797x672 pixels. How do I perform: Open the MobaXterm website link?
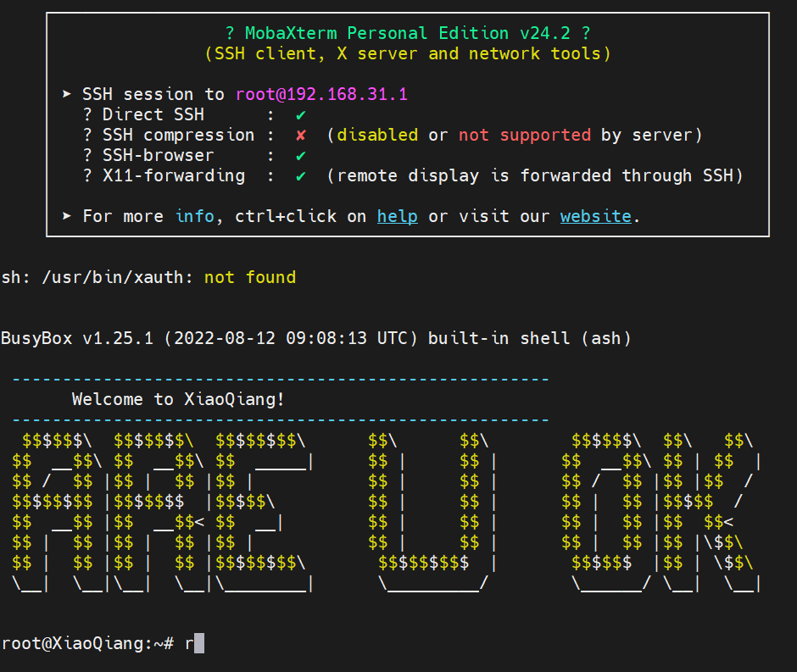(595, 216)
